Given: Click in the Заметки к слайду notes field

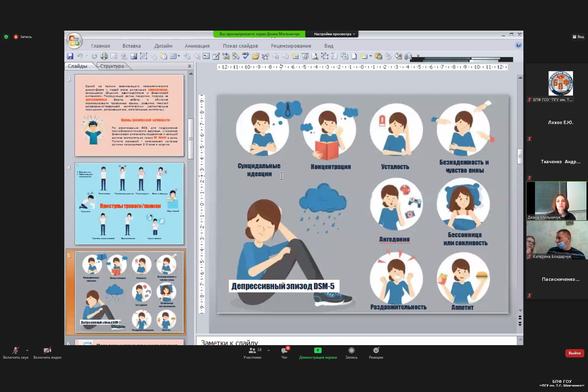Looking at the screenshot, I should (x=356, y=341).
